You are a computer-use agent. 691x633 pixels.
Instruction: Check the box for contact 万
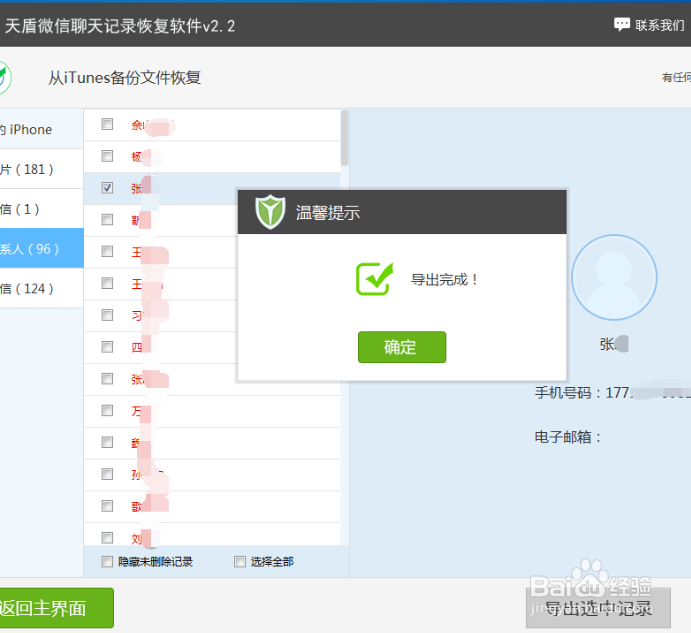[107, 410]
